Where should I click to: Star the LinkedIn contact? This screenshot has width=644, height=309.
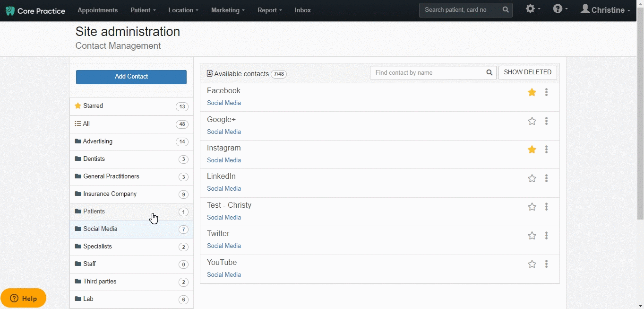point(532,178)
